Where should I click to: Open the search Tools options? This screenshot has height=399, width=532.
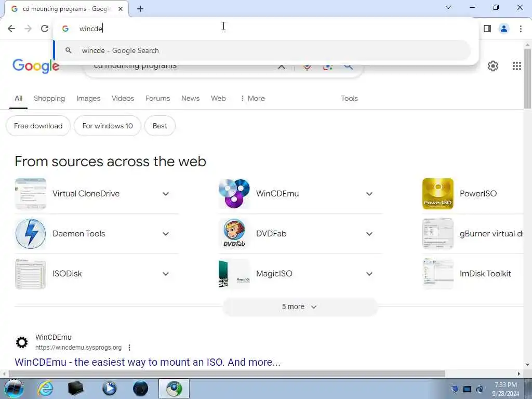[349, 98]
